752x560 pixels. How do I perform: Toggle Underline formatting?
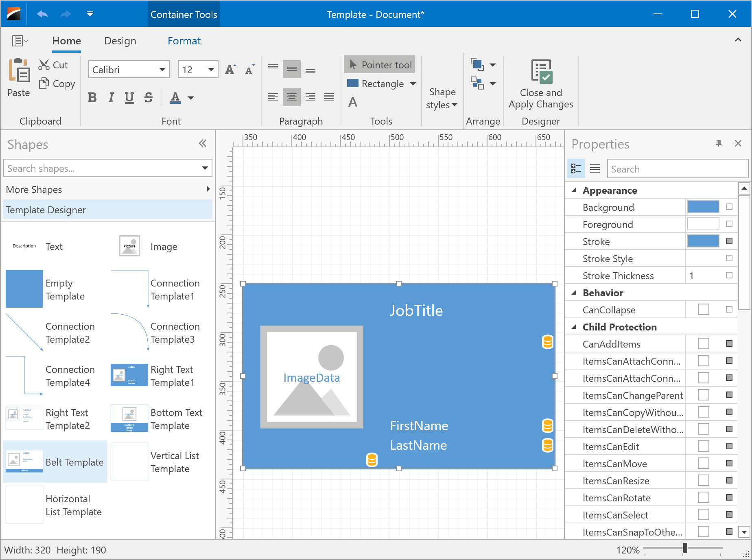(x=129, y=98)
